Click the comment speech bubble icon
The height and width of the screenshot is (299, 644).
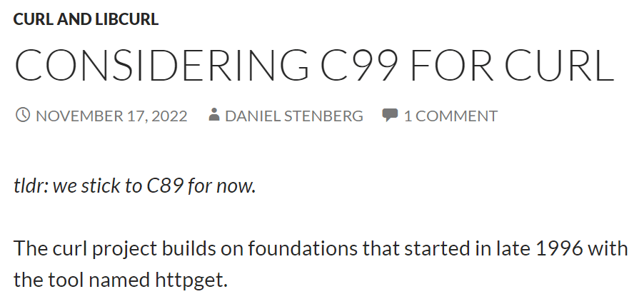pyautogui.click(x=390, y=116)
